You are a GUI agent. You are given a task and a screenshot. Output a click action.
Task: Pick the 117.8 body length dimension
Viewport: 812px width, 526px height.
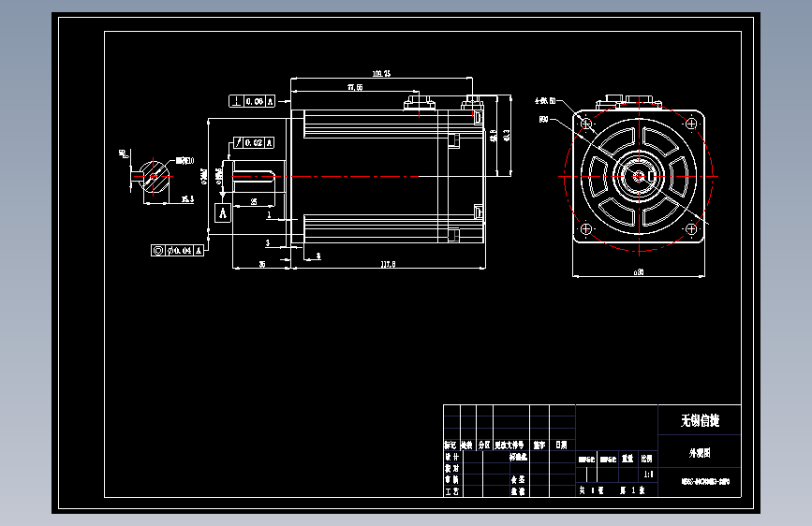click(389, 264)
